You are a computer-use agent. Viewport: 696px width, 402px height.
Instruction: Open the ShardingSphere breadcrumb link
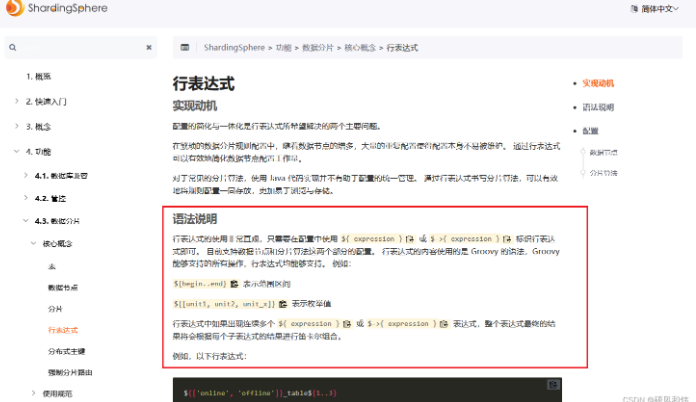pyautogui.click(x=234, y=47)
